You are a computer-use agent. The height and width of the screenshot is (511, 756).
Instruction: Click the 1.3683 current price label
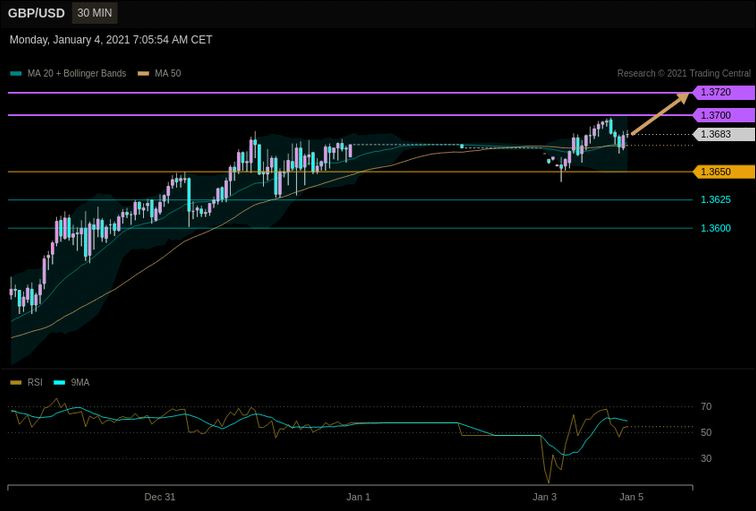tap(723, 134)
